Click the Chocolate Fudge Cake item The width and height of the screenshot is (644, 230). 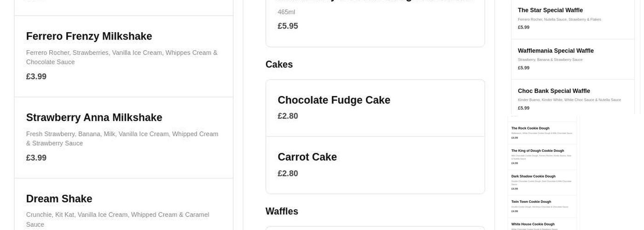coord(333,100)
